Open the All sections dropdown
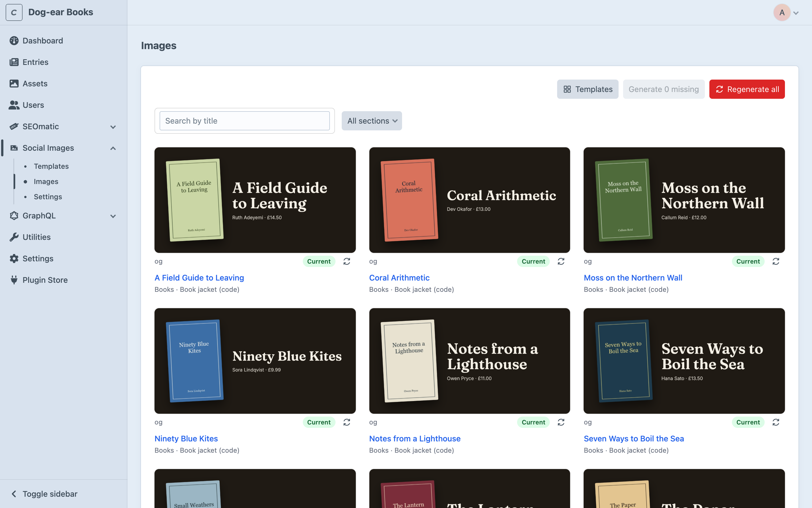 click(372, 121)
